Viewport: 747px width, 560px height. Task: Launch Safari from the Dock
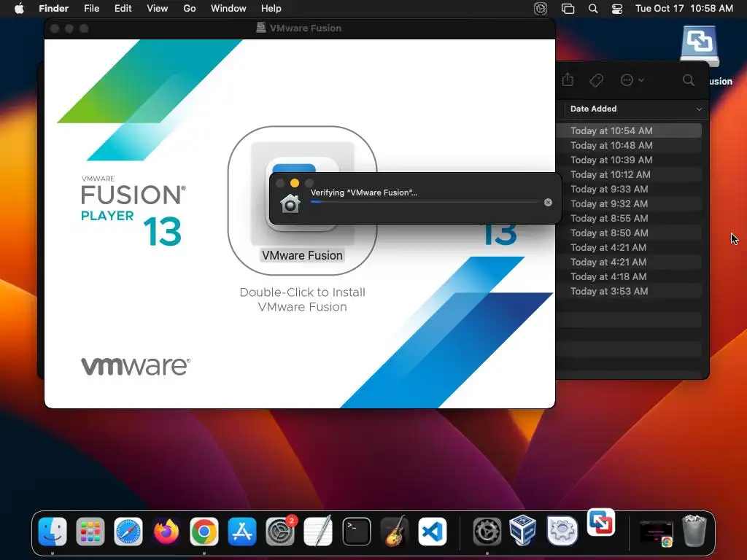(x=128, y=531)
